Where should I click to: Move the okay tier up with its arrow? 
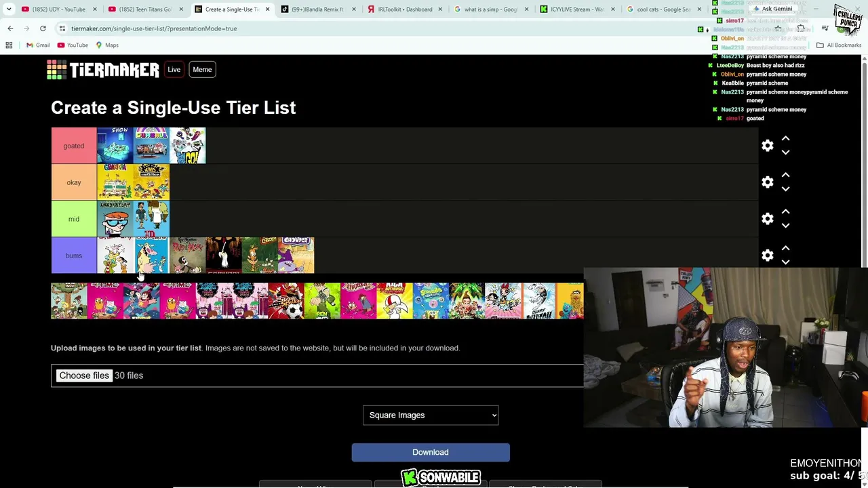point(785,175)
